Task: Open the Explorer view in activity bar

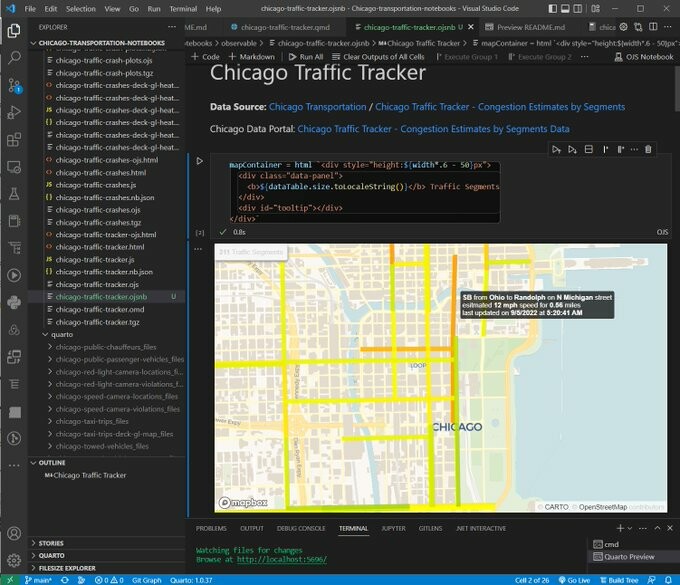Action: click(14, 31)
